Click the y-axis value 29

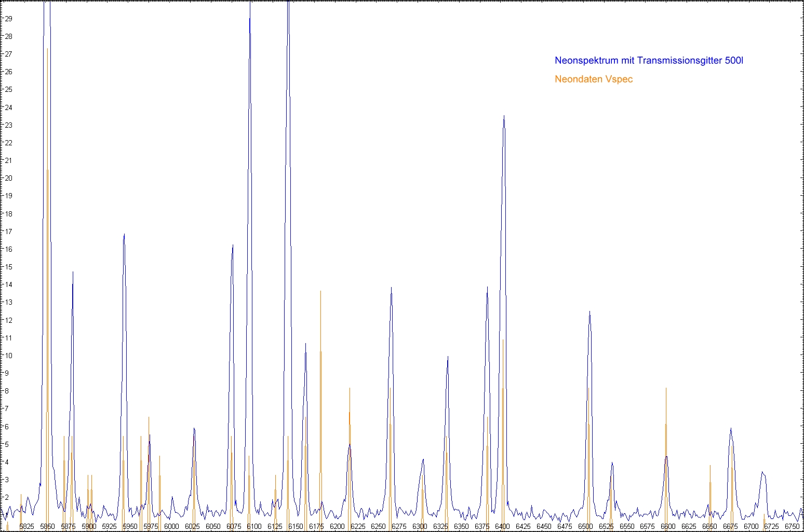pos(8,19)
